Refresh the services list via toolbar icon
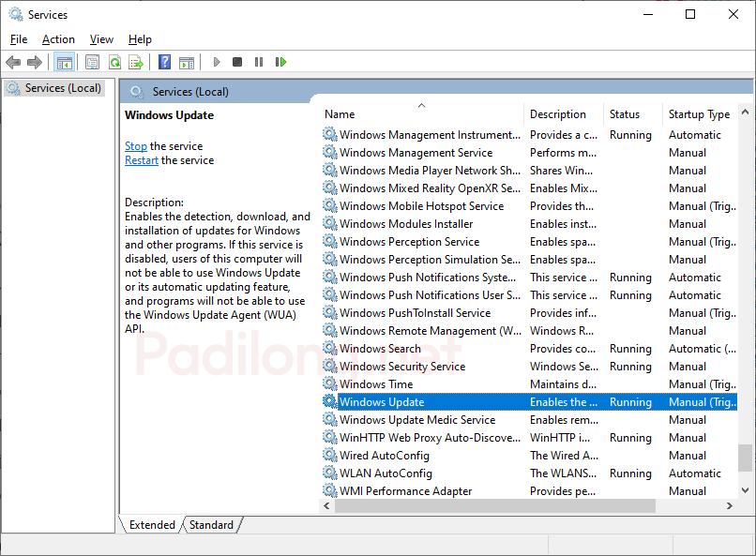 pos(114,62)
